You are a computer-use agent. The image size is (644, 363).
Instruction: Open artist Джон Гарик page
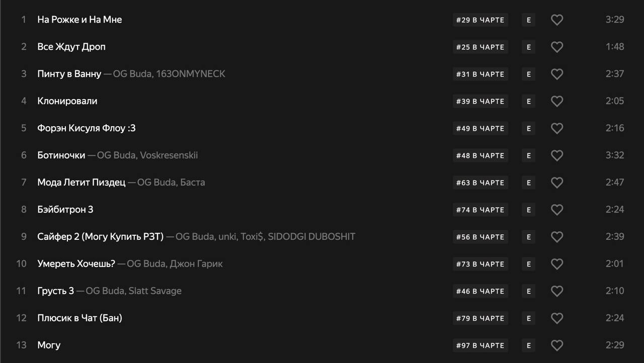[196, 264]
